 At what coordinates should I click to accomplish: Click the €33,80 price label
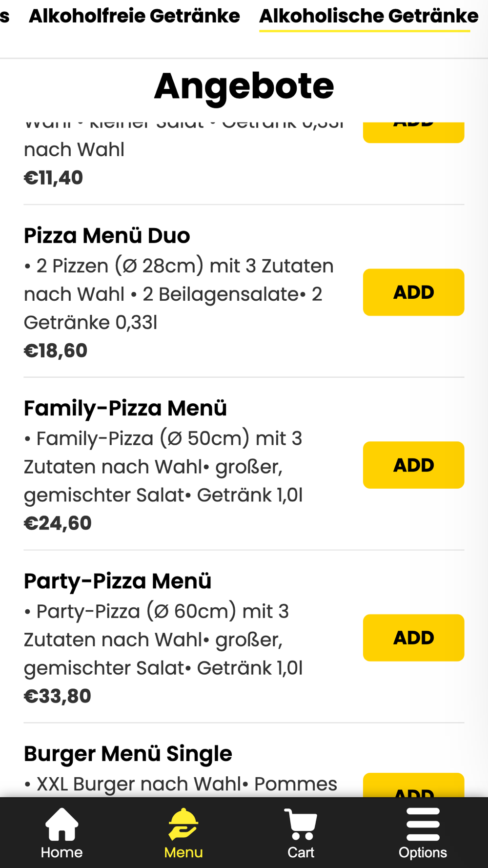(x=58, y=696)
